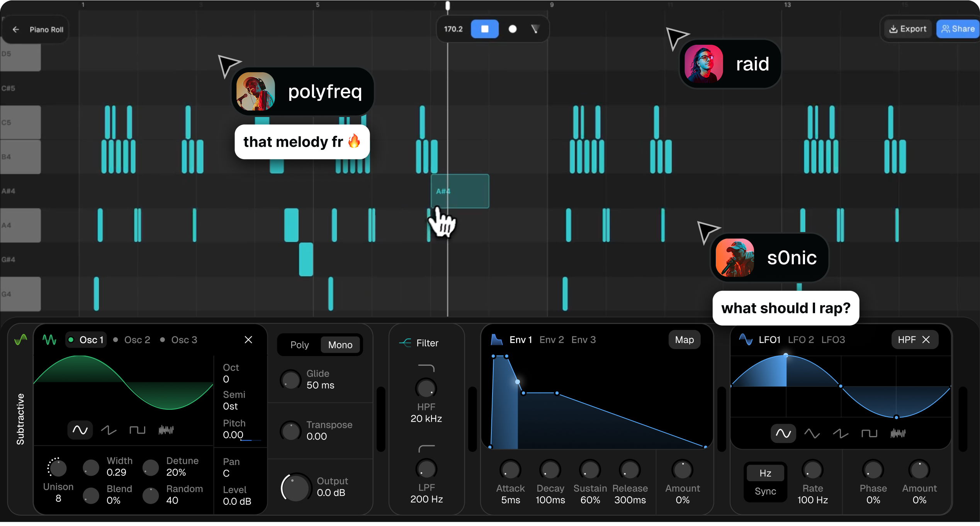Switch voice mode to Poly
The height and width of the screenshot is (526, 980).
point(299,344)
